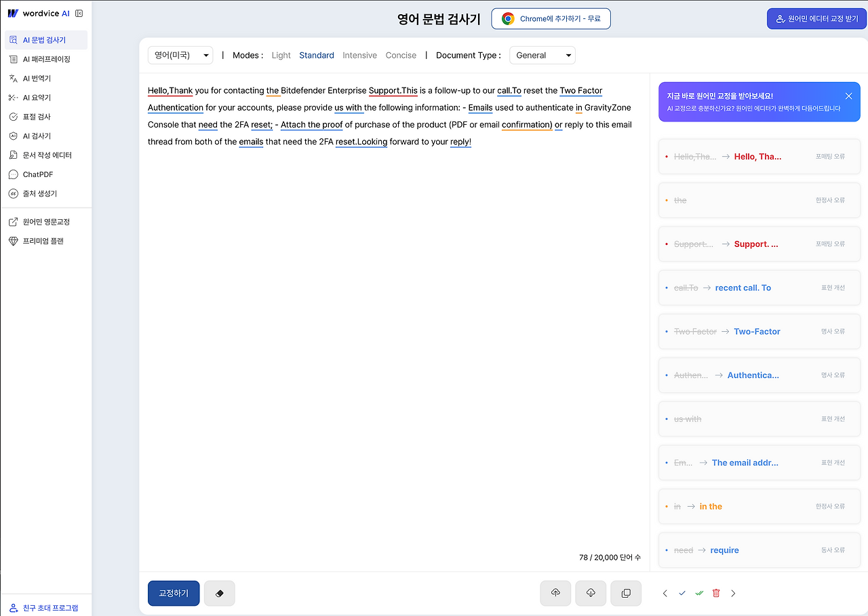Upload a document with the cloud upload icon

tap(555, 593)
